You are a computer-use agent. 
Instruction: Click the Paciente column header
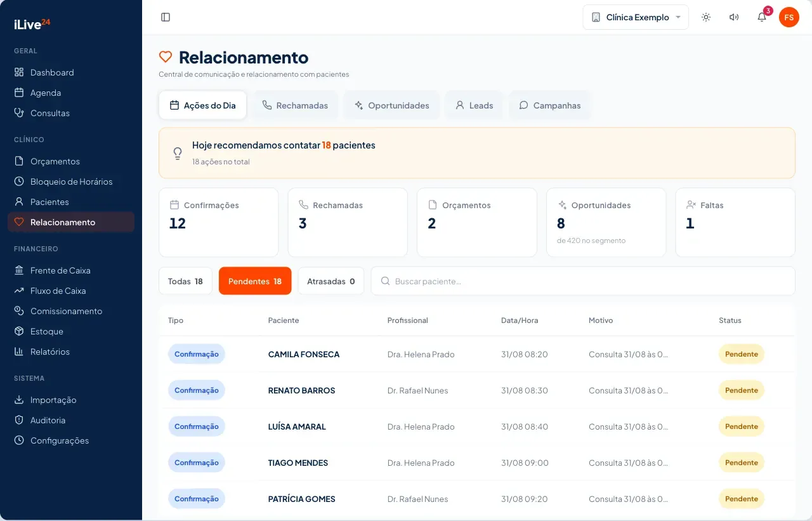click(x=284, y=320)
